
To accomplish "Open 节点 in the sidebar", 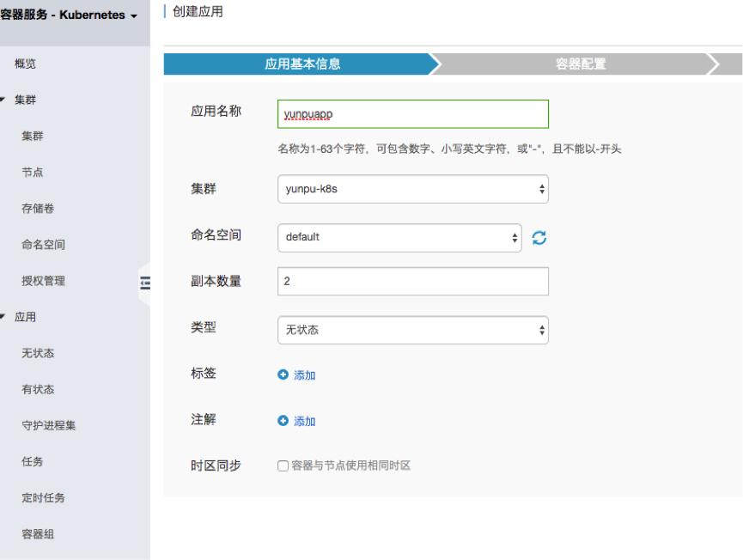I will tap(33, 173).
